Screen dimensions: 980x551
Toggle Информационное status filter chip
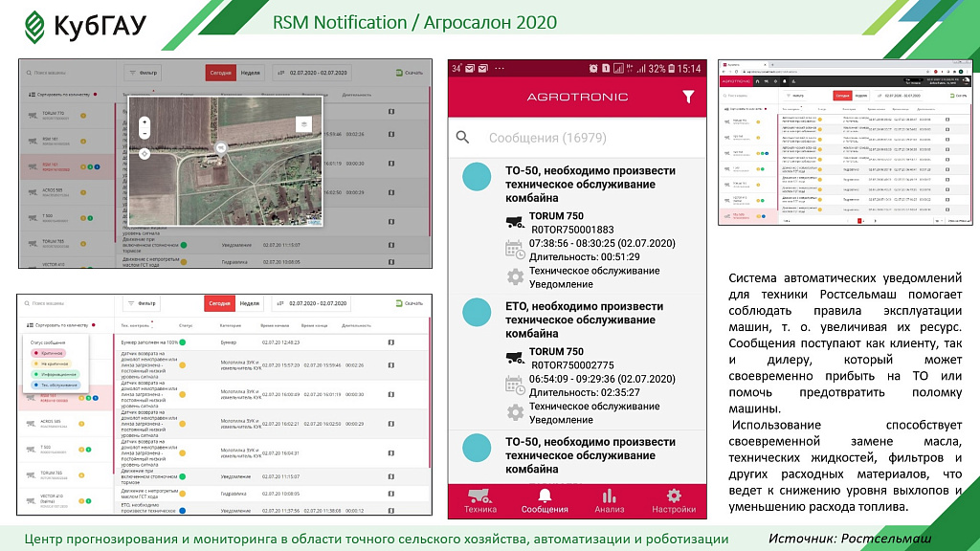55,374
